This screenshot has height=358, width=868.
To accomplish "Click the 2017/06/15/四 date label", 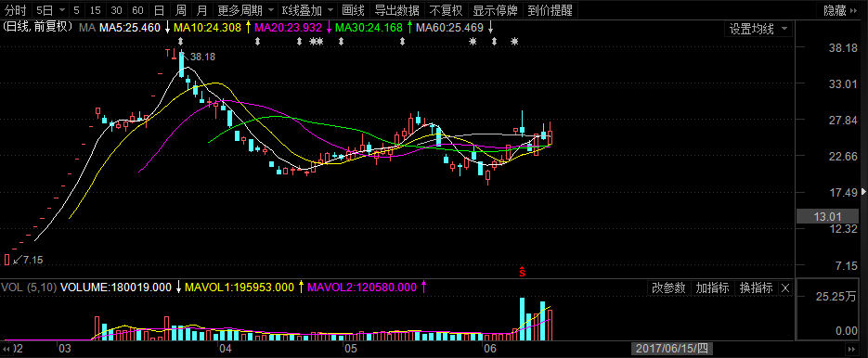I will coord(672,349).
